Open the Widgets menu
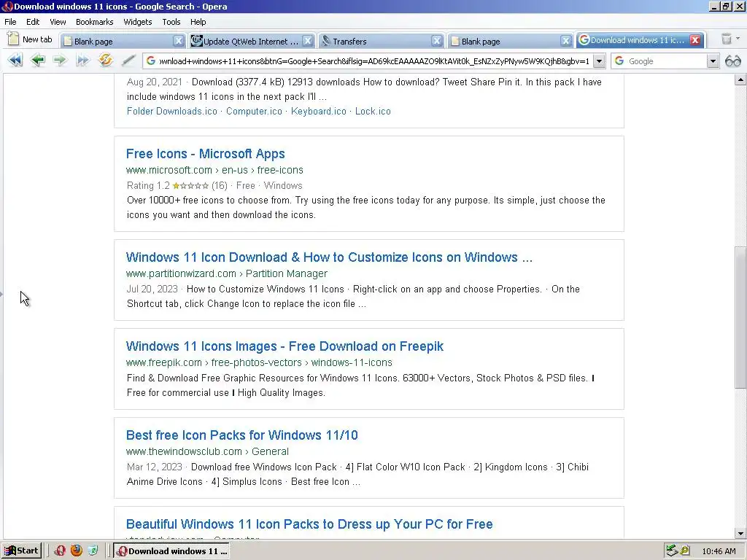 [138, 22]
